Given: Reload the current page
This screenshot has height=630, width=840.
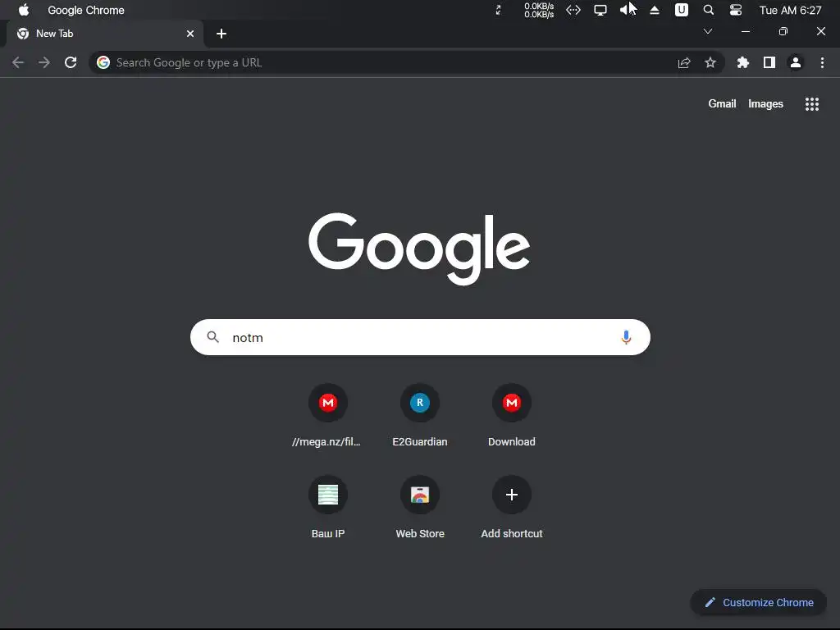Looking at the screenshot, I should [71, 62].
